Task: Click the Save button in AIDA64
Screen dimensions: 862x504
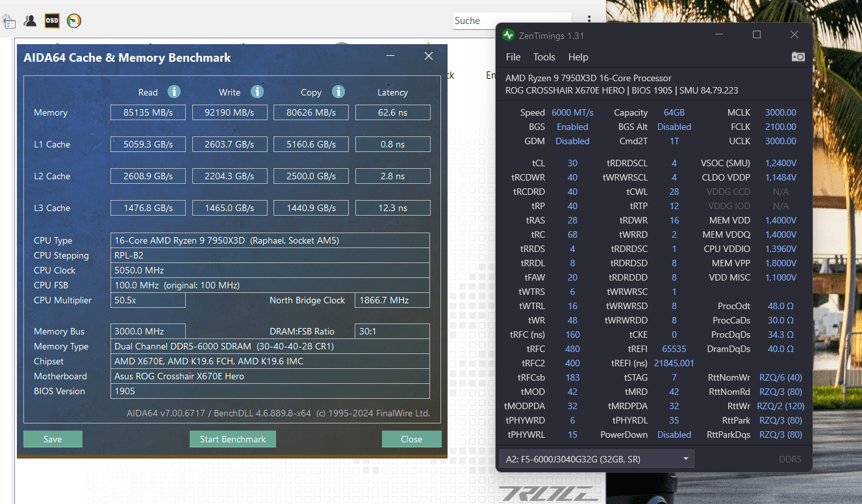Action: pyautogui.click(x=53, y=439)
